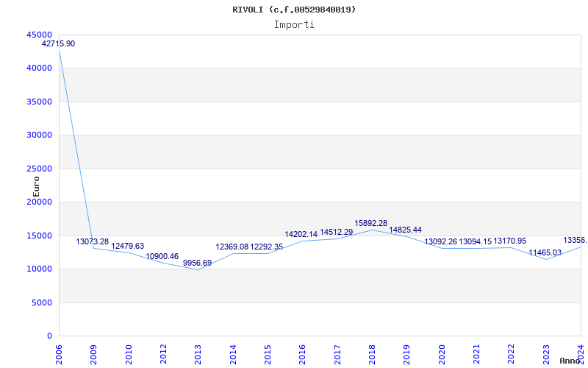
Task: Click the 12292.35 data label
Action: (267, 247)
